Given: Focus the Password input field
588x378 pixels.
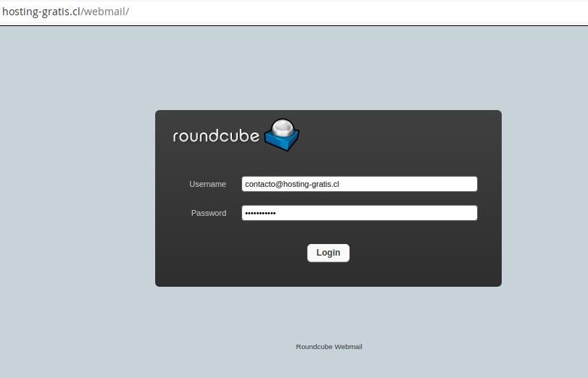Looking at the screenshot, I should click(x=359, y=213).
